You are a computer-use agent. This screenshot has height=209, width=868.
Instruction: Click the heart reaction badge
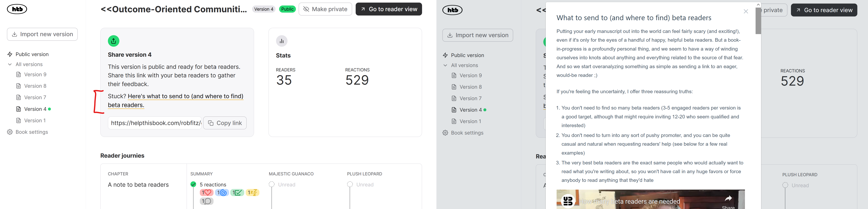coord(207,193)
